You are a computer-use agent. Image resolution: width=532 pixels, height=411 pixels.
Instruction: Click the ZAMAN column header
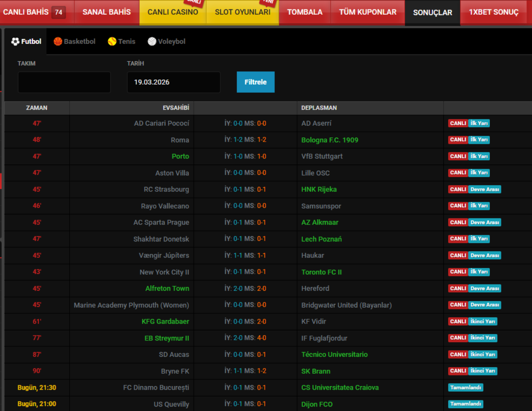click(37, 108)
